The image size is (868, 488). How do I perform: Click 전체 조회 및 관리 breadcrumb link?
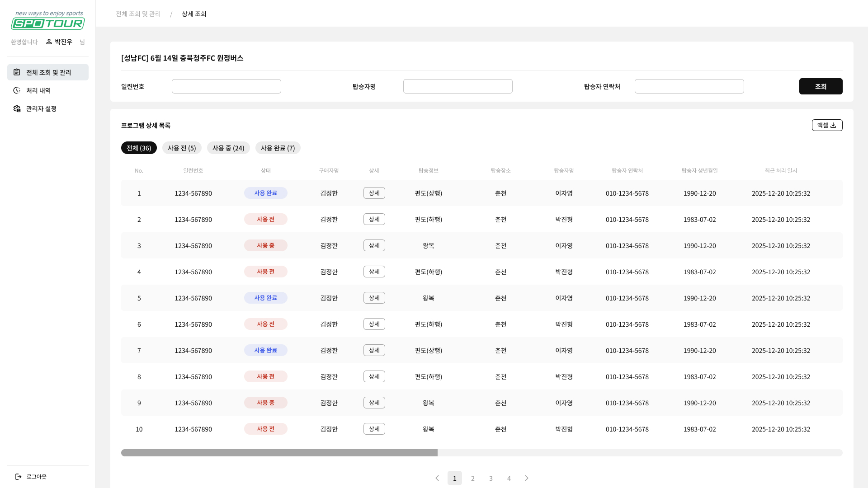click(138, 14)
